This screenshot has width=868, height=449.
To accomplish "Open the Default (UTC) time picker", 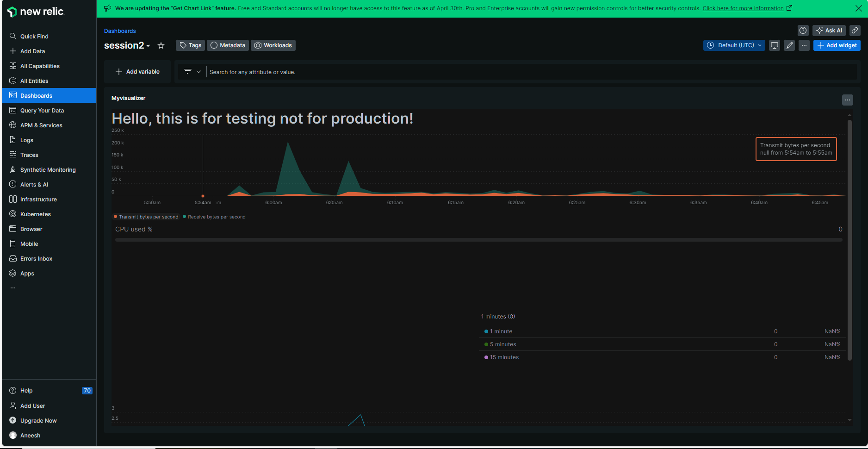I will 734,45.
